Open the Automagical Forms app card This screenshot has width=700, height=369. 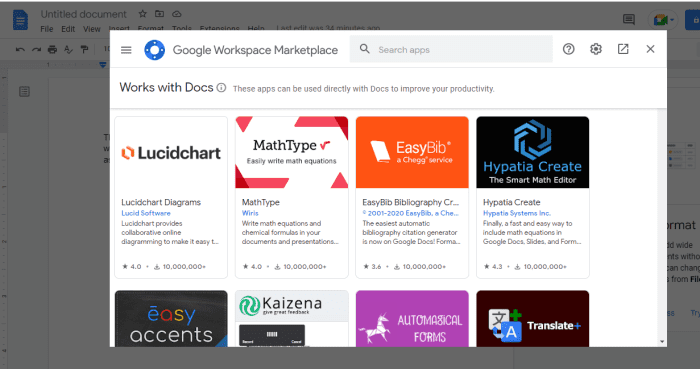[412, 319]
